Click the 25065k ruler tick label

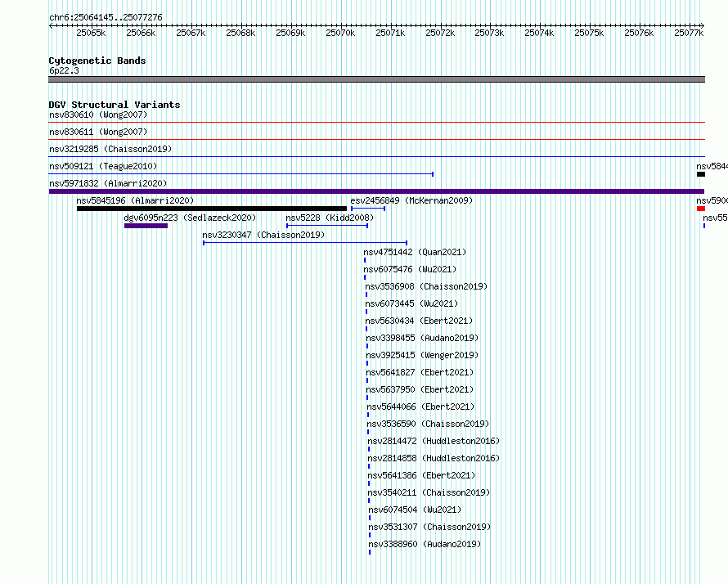coord(91,33)
